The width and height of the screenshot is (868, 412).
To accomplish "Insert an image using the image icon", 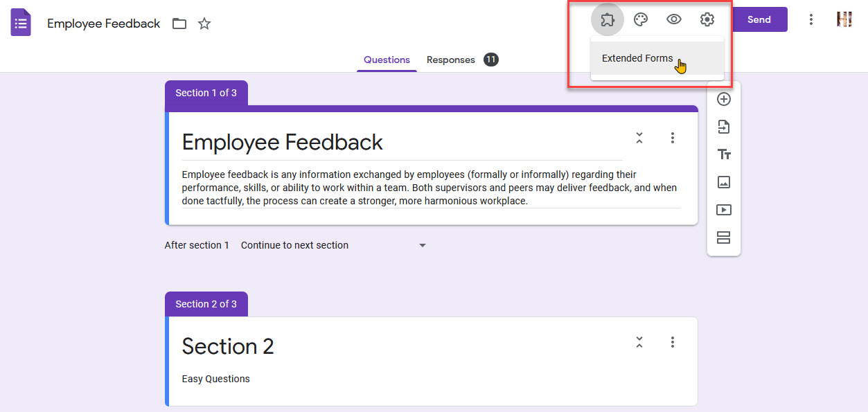I will 723,182.
